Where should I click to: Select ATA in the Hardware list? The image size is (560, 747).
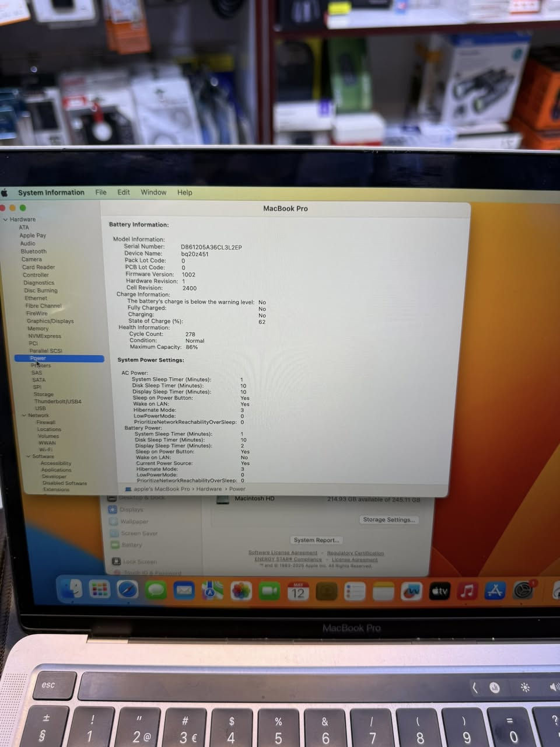[x=24, y=228]
